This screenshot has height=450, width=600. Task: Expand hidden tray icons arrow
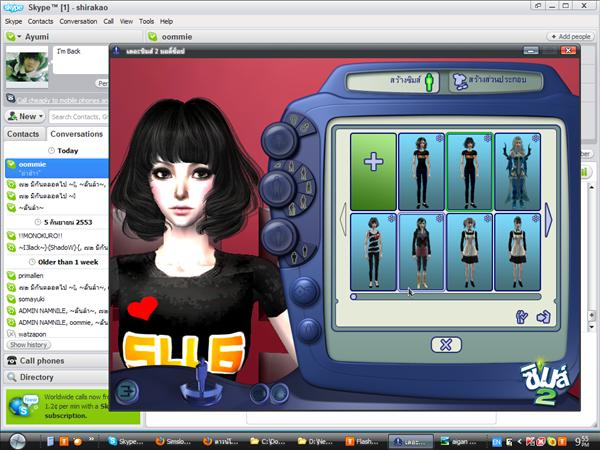click(520, 442)
